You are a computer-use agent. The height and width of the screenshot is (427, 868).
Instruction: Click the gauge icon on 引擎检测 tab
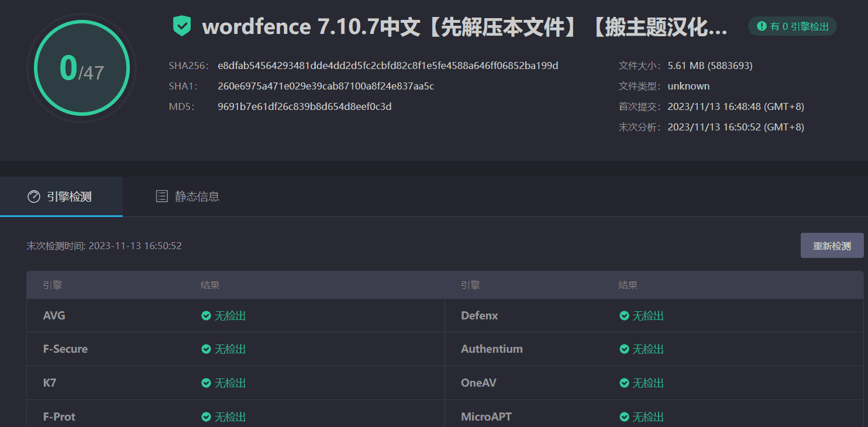(x=34, y=197)
